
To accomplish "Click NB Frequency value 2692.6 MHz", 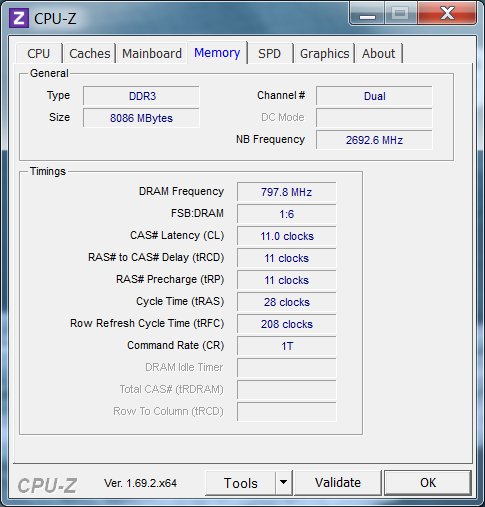I will pos(374,140).
